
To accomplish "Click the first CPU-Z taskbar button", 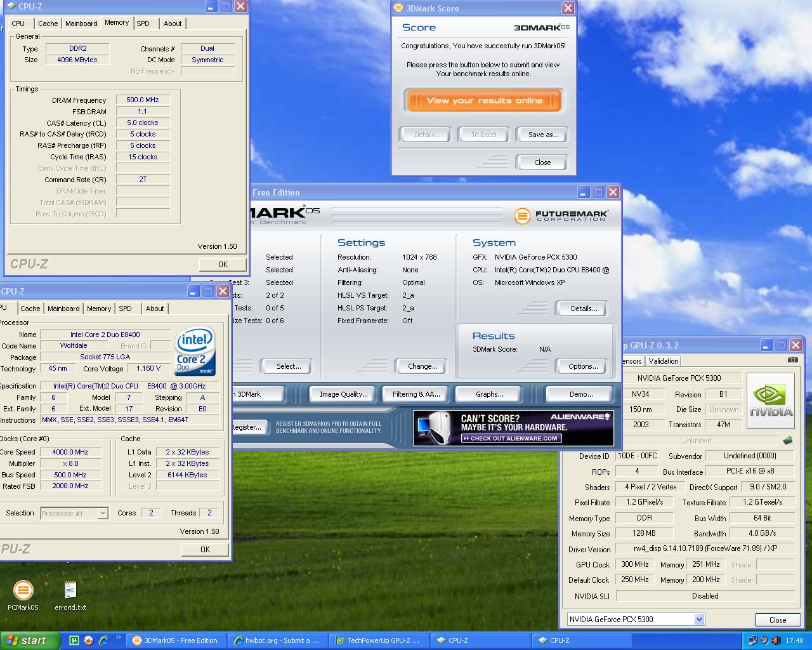I will click(480, 640).
